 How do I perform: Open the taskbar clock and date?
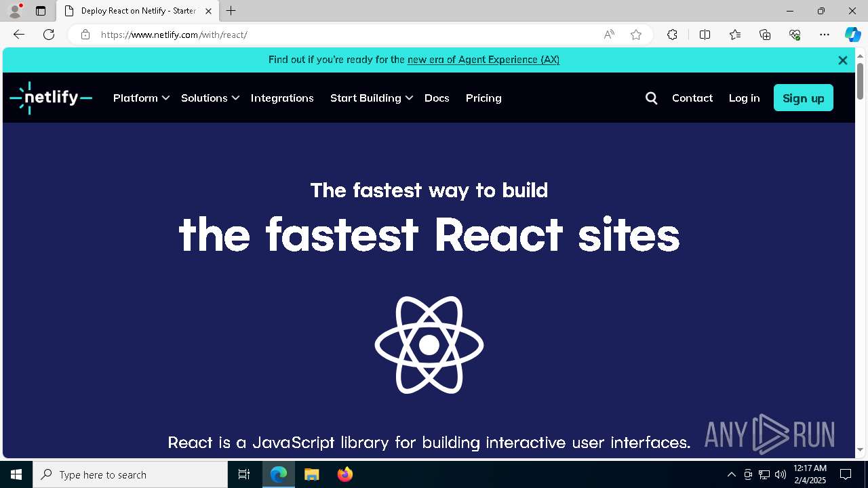(810, 474)
